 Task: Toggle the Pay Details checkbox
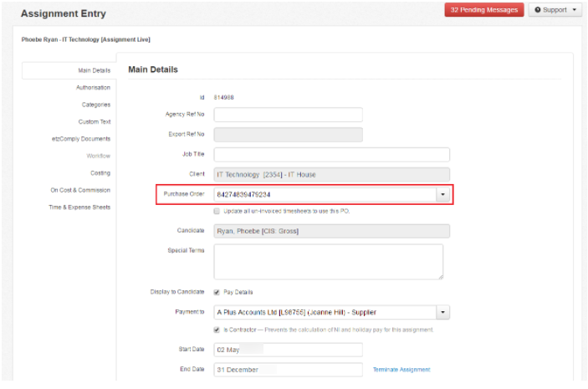[217, 292]
